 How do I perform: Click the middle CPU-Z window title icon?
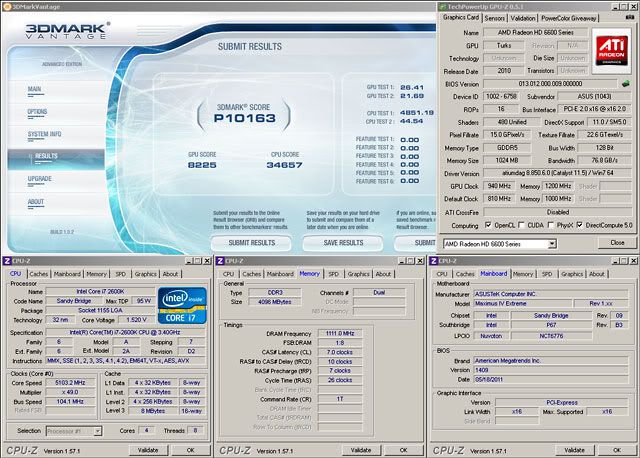pos(220,261)
